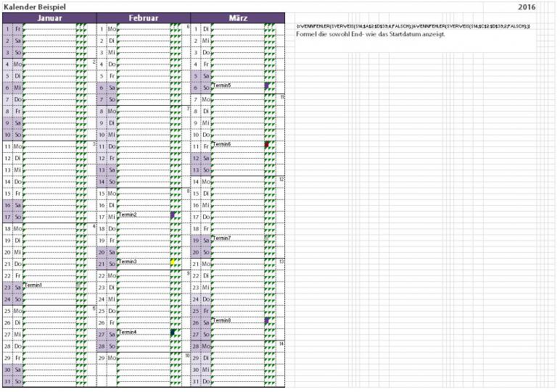Select weekday 'Di' for 1 März
Image resolution: width=560 pixels, height=392 pixels.
pyautogui.click(x=206, y=29)
